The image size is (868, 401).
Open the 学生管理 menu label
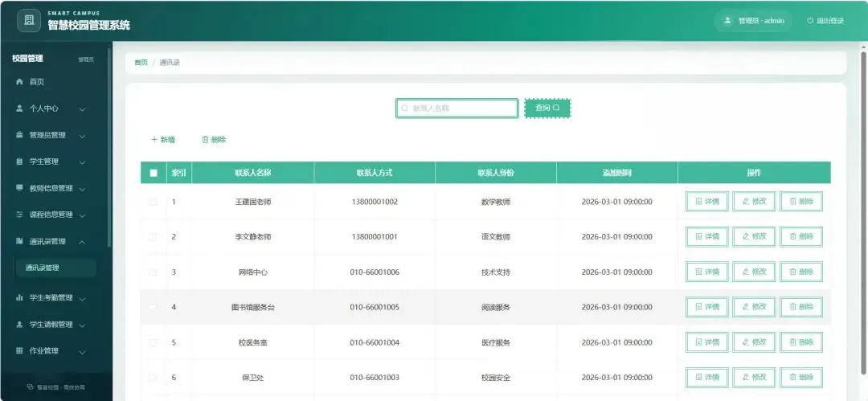pyautogui.click(x=43, y=162)
